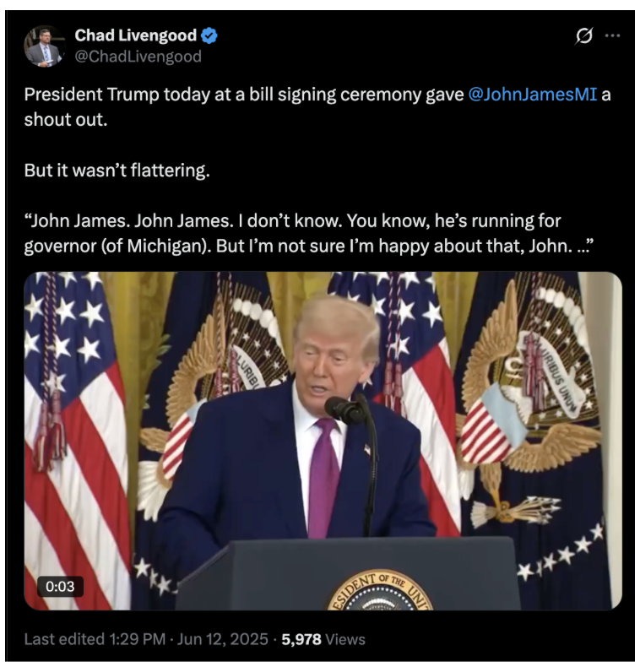Click the "shout out." text line
Image resolution: width=640 pixels, height=672 pixels.
(66, 120)
